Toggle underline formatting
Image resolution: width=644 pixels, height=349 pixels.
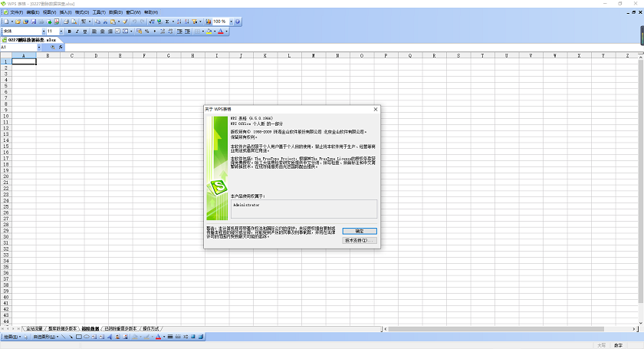pos(85,31)
